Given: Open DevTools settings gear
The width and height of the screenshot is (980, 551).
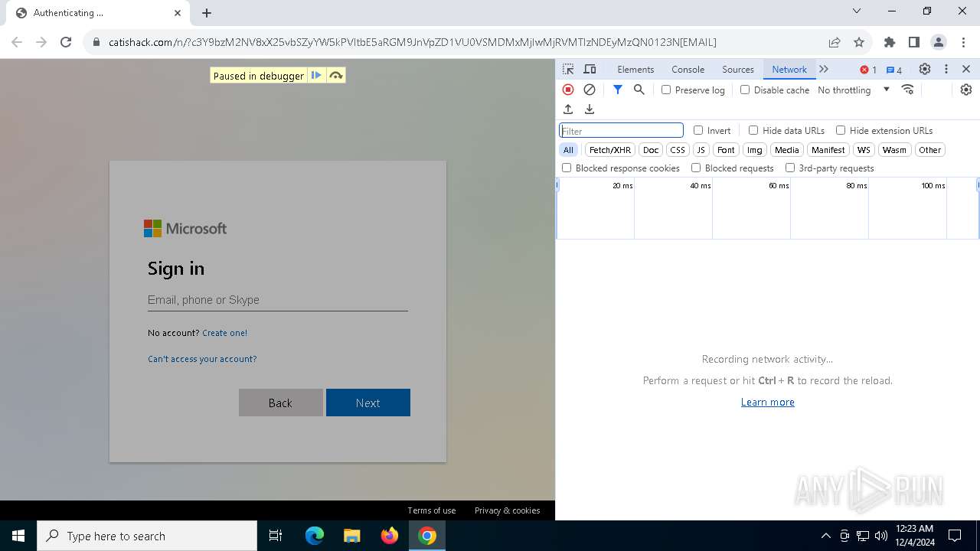Looking at the screenshot, I should 925,69.
